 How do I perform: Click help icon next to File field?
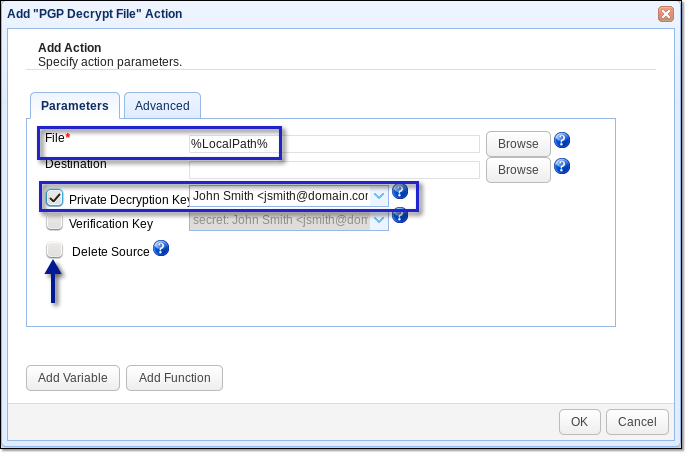pos(562,140)
